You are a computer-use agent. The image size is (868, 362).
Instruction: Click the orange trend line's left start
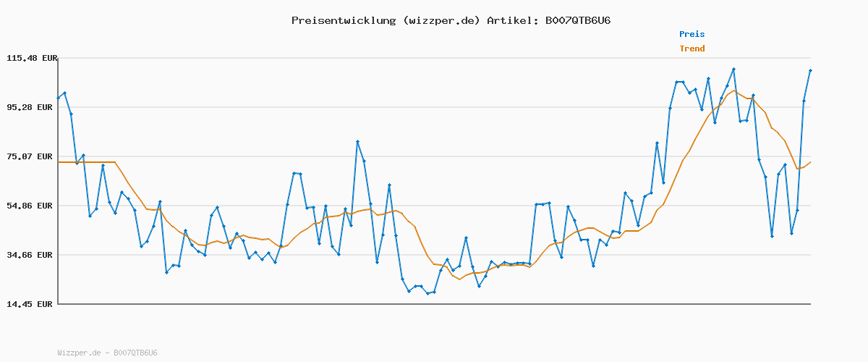pyautogui.click(x=59, y=162)
